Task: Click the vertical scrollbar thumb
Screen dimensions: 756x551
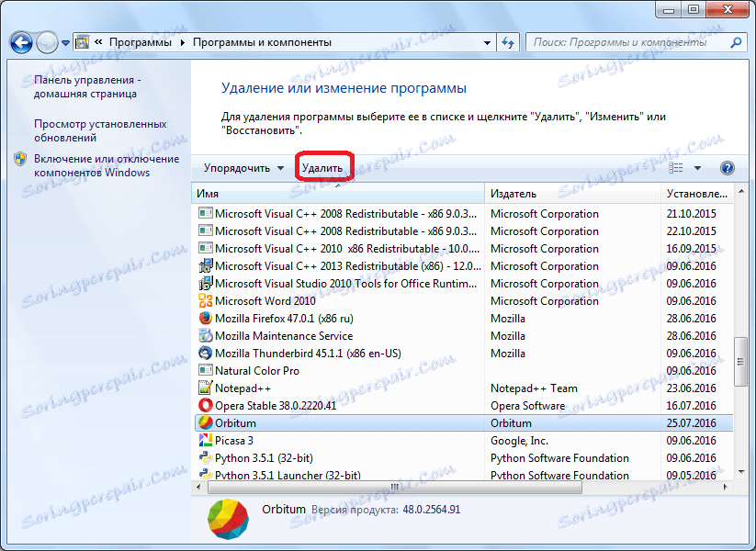Action: pyautogui.click(x=740, y=362)
